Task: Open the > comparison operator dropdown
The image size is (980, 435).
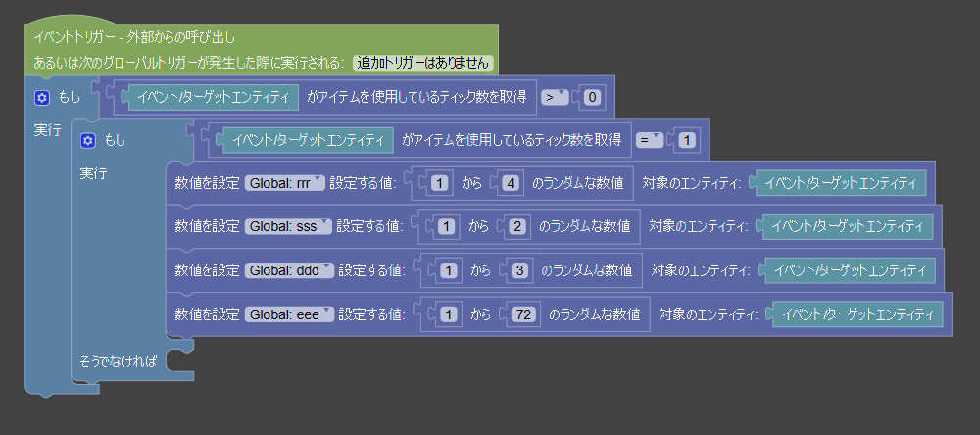Action: tap(555, 98)
